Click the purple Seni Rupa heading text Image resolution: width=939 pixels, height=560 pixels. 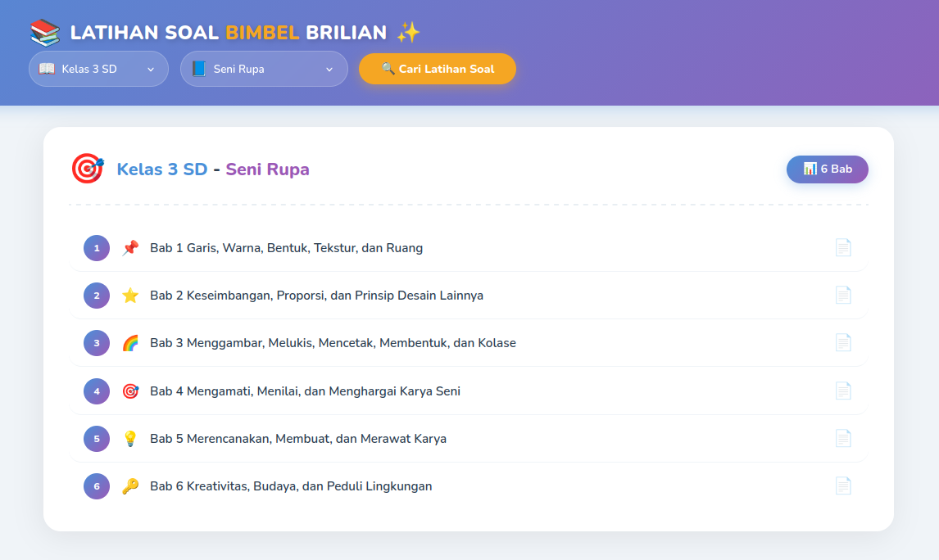click(267, 169)
